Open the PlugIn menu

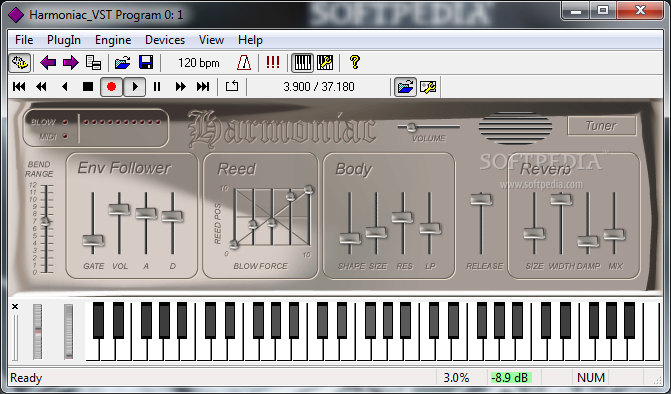tap(64, 40)
